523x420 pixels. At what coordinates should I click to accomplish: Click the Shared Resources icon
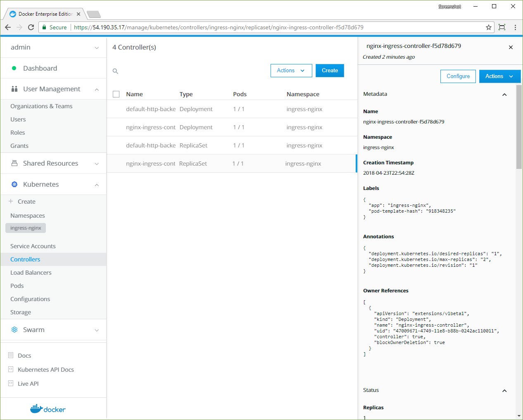[14, 163]
